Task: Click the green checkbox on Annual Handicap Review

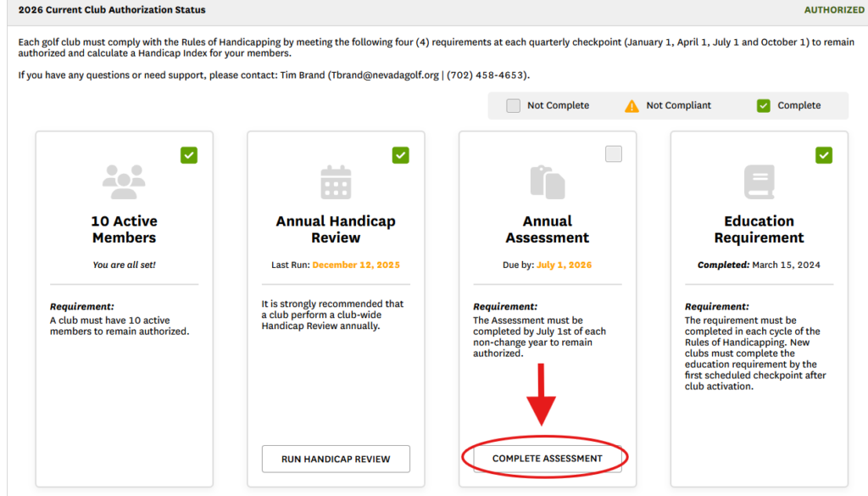Action: (401, 155)
